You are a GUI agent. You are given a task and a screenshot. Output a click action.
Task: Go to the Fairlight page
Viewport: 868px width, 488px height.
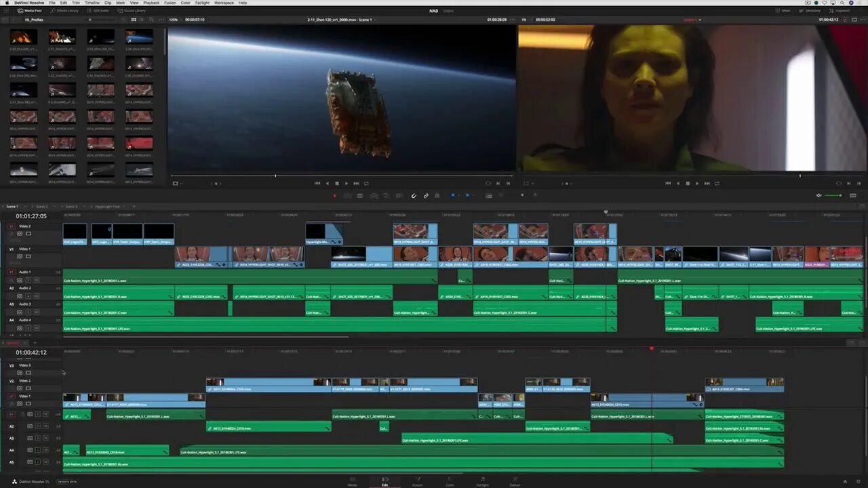tap(482, 481)
